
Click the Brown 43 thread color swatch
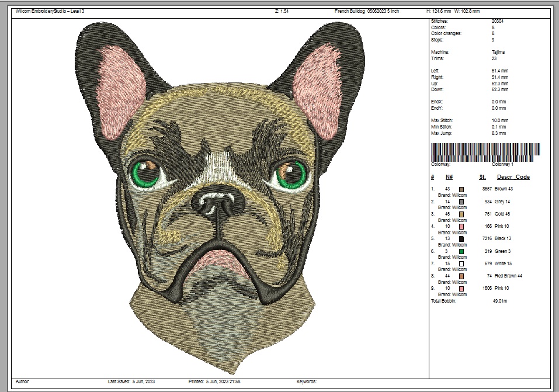[x=461, y=189]
